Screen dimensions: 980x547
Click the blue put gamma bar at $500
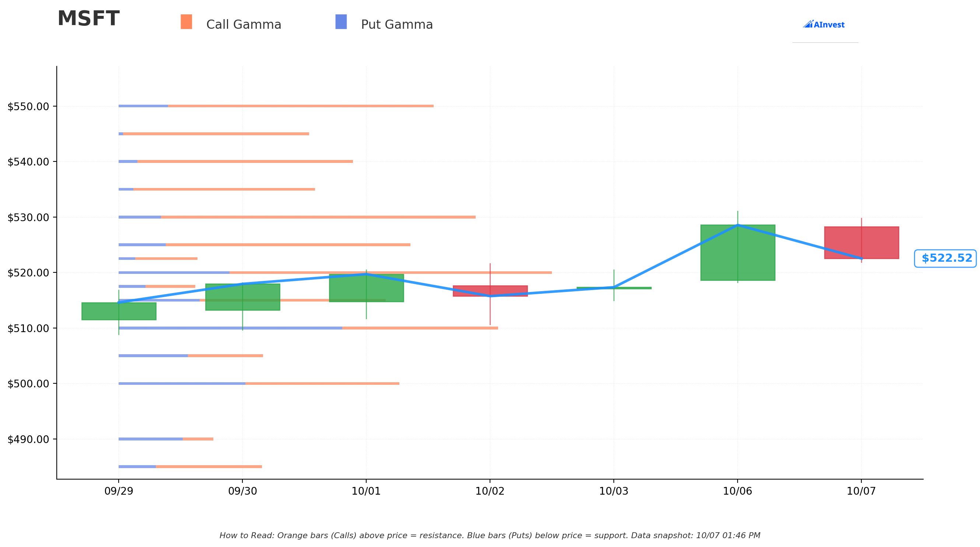[x=182, y=383]
